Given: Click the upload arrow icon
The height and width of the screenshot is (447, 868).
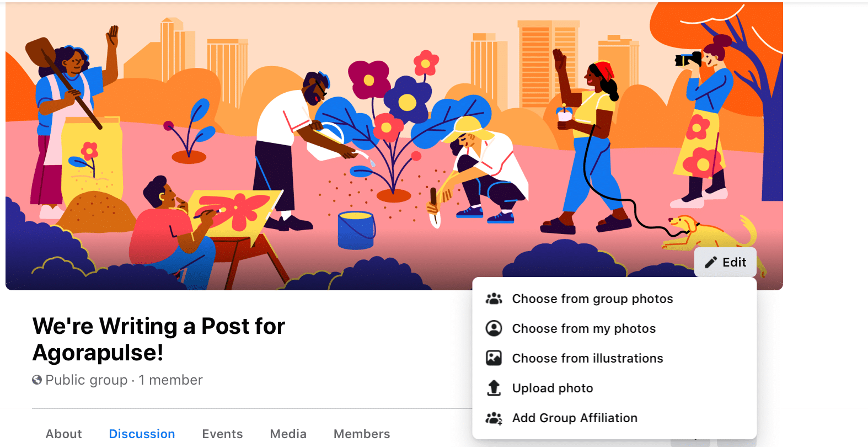Looking at the screenshot, I should point(494,388).
